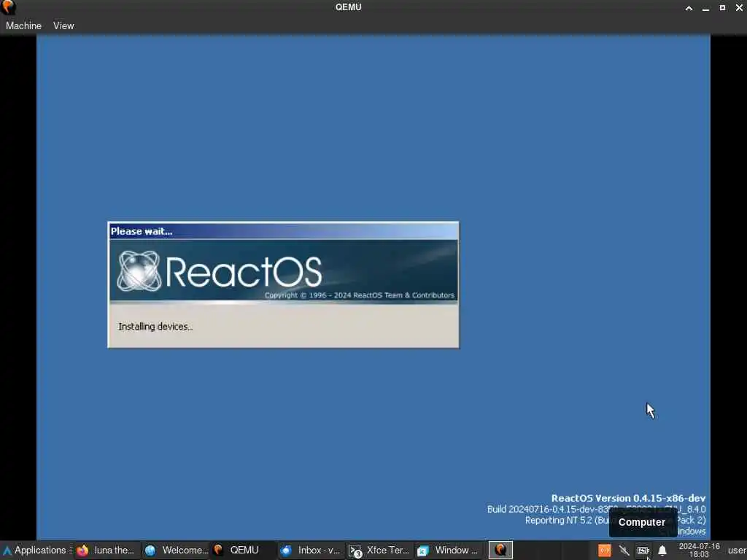This screenshot has width=747, height=560.
Task: Click the orange tray indicator icon
Action: click(605, 551)
